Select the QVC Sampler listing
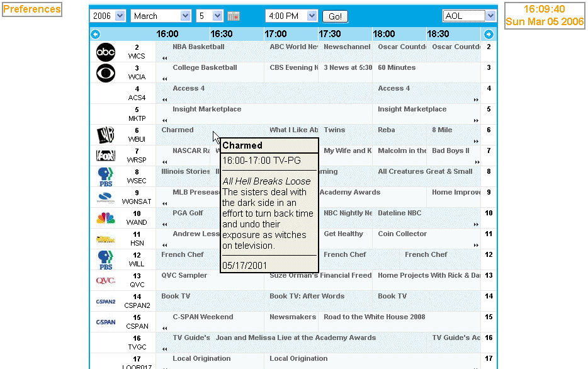 point(184,275)
